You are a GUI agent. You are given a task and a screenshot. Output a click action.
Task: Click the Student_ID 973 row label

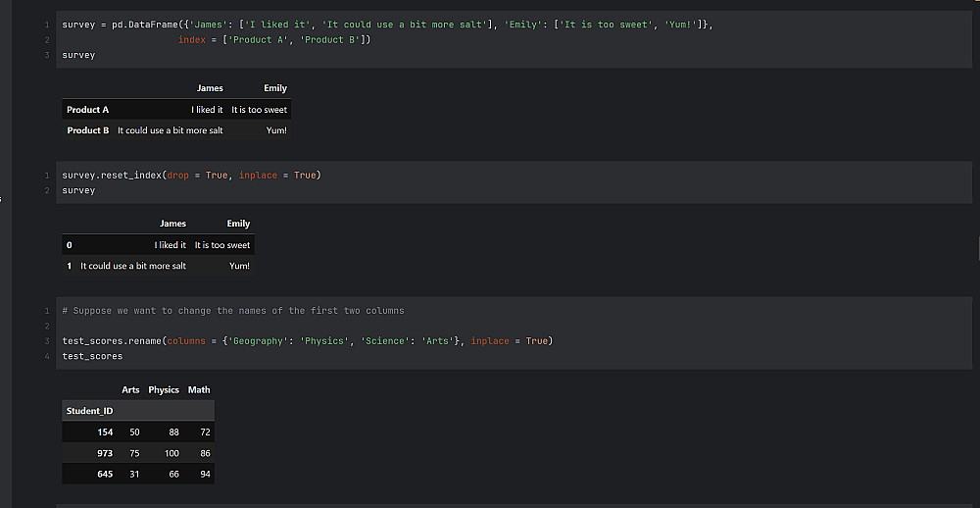105,453
